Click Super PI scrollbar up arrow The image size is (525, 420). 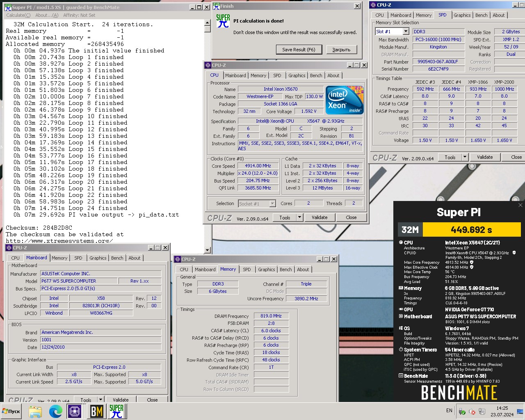[x=207, y=23]
